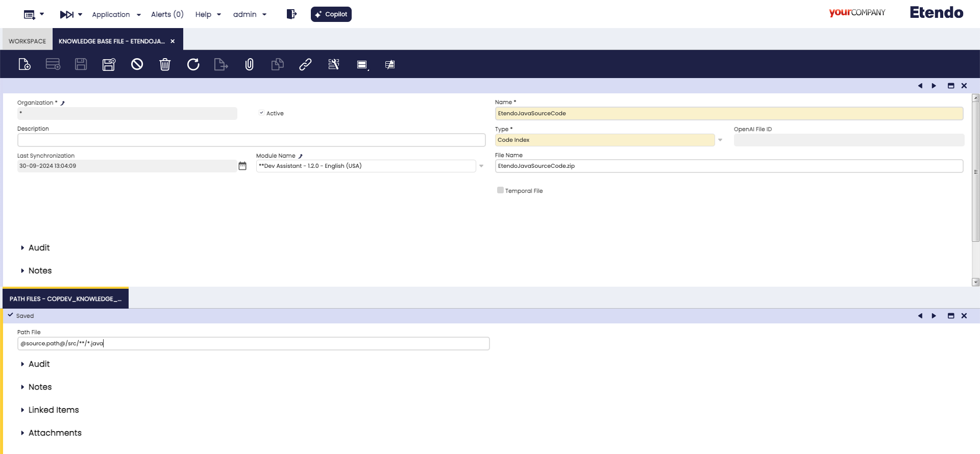The width and height of the screenshot is (980, 454).
Task: Click the last toolbar icon beside Manage Views
Action: pos(390,65)
